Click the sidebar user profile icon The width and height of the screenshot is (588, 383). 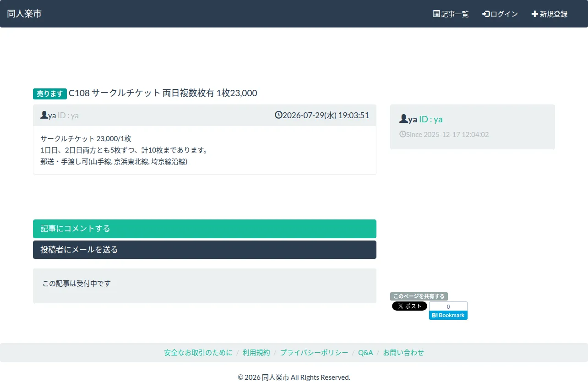403,119
